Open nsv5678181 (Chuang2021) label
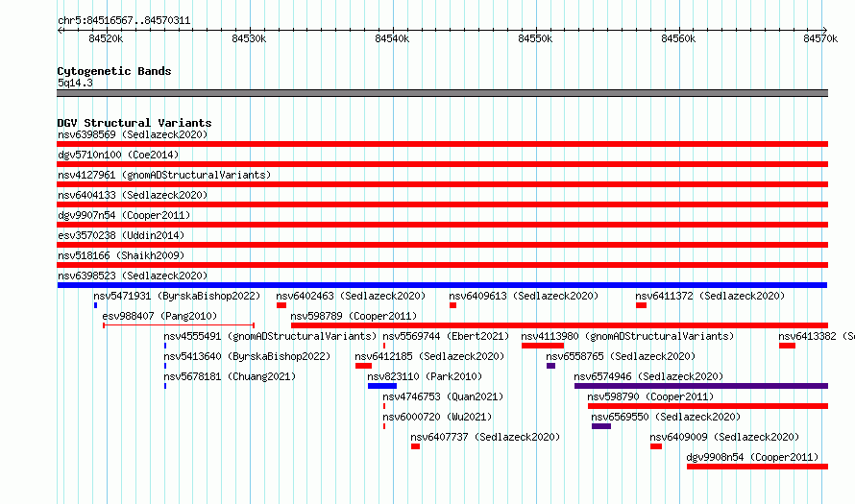The width and height of the screenshot is (855, 504). pyautogui.click(x=230, y=376)
